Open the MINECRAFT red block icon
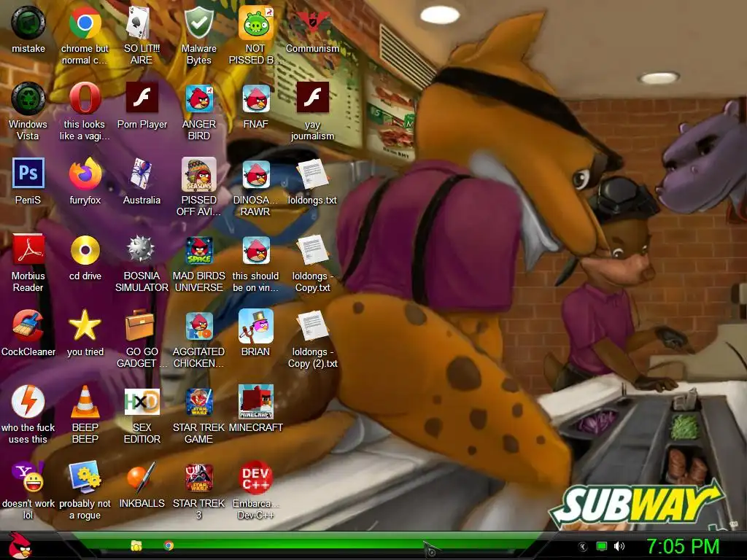Image resolution: width=747 pixels, height=560 pixels. pos(256,402)
